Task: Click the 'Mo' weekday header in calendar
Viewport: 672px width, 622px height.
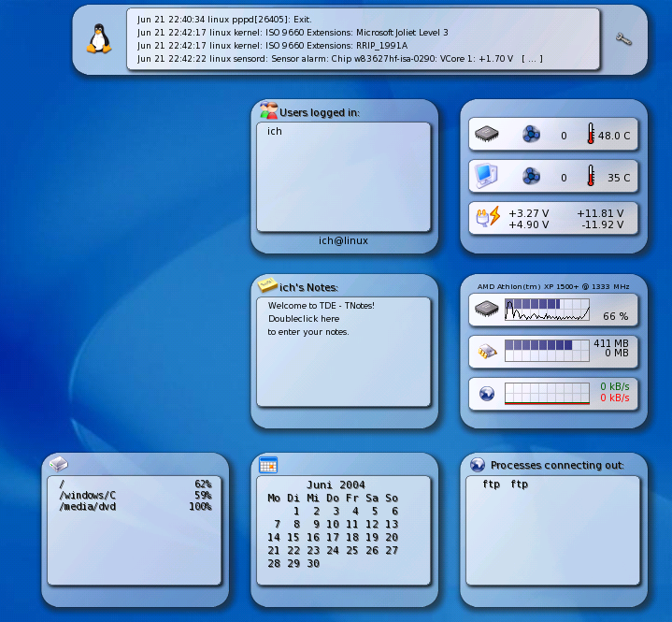Action: pyautogui.click(x=274, y=498)
